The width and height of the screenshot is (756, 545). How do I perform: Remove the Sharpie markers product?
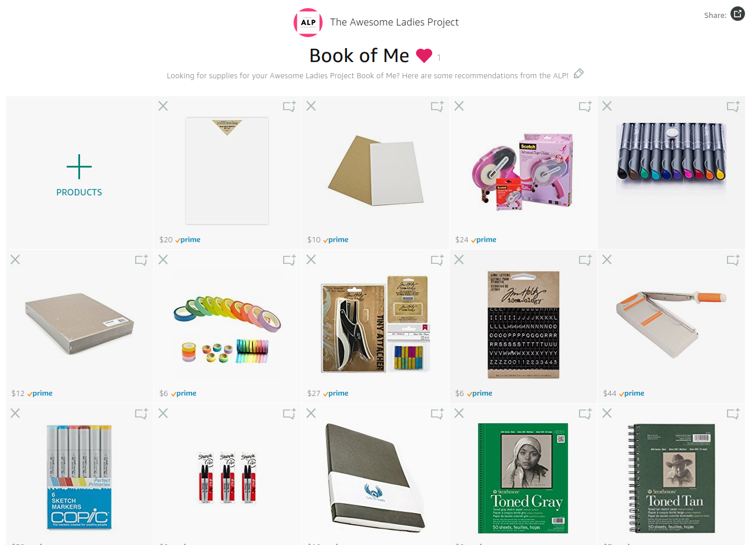tap(163, 413)
